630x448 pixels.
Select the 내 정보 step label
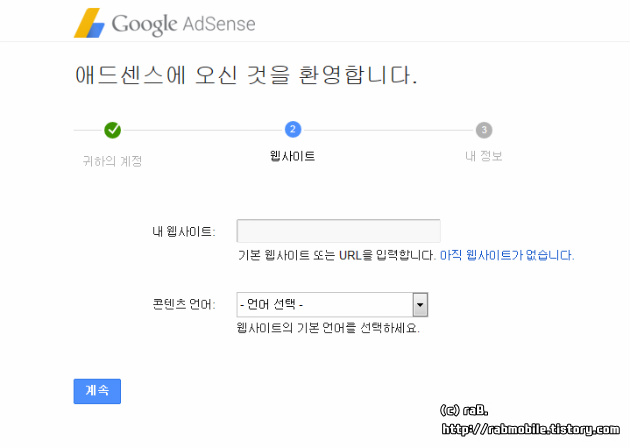483,156
